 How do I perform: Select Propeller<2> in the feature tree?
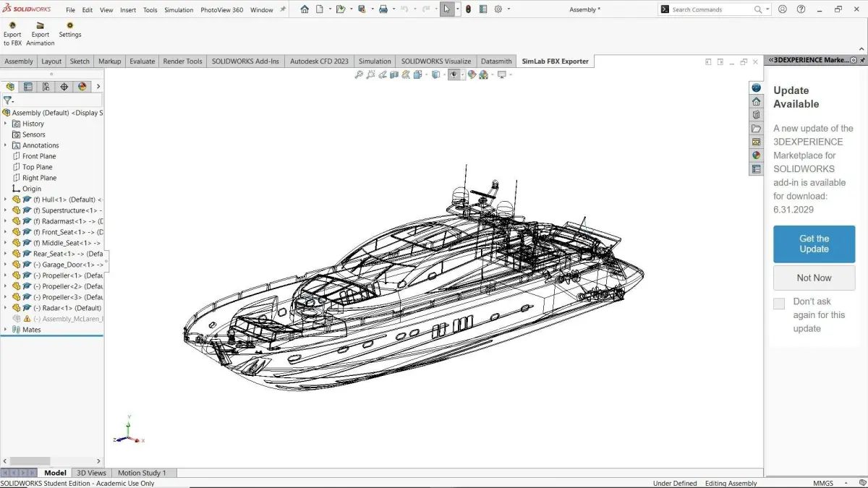(68, 286)
